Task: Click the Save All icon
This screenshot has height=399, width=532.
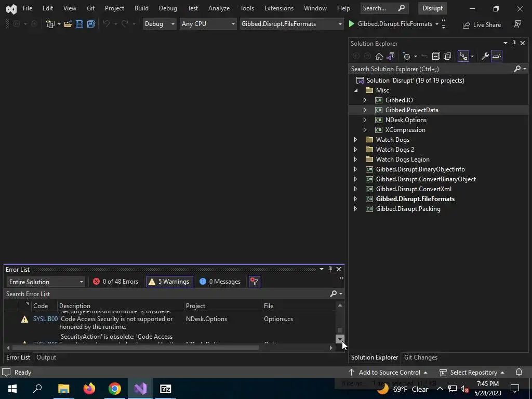Action: (90, 24)
